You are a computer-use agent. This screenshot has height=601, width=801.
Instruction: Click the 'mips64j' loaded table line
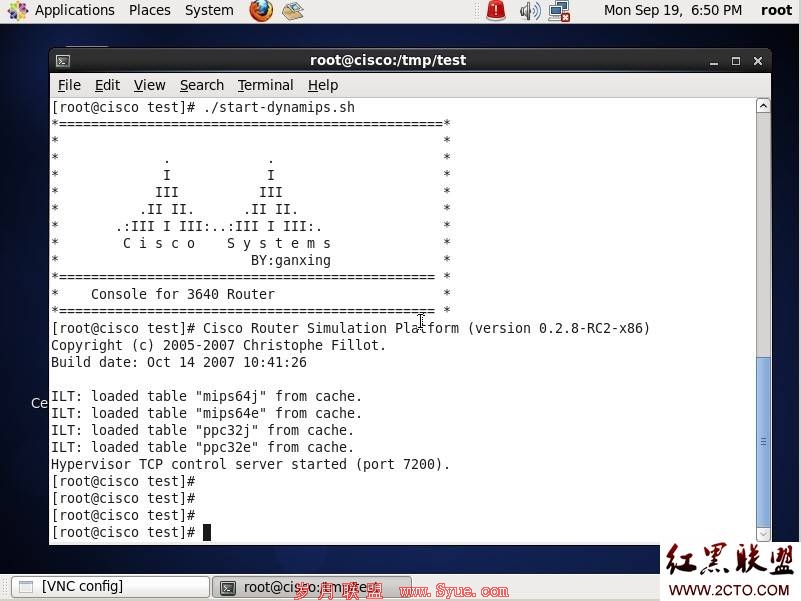click(206, 397)
